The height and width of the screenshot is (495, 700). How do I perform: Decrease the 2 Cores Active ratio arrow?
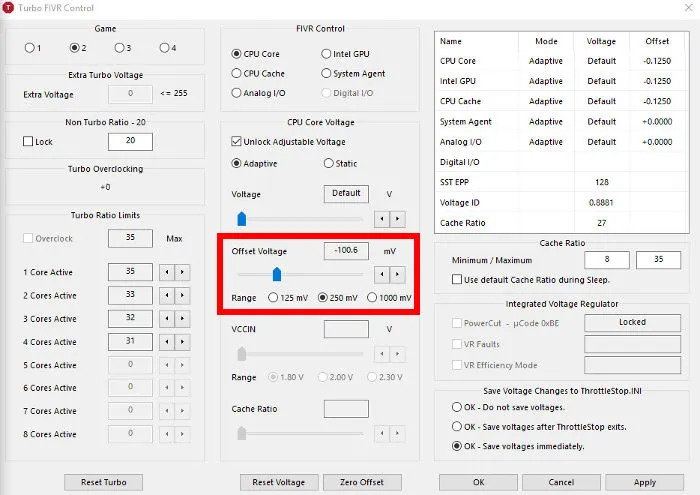tap(167, 295)
